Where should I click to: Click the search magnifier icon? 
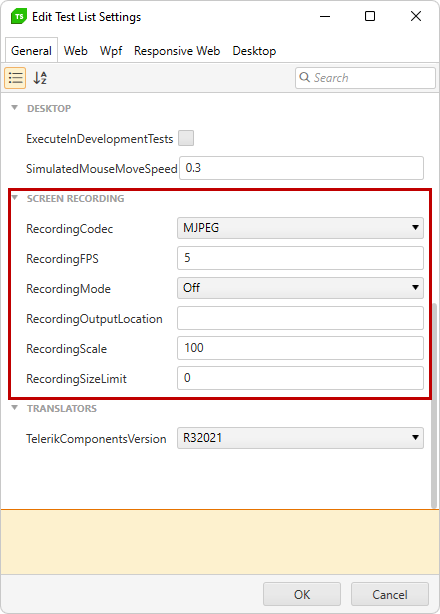(x=305, y=77)
